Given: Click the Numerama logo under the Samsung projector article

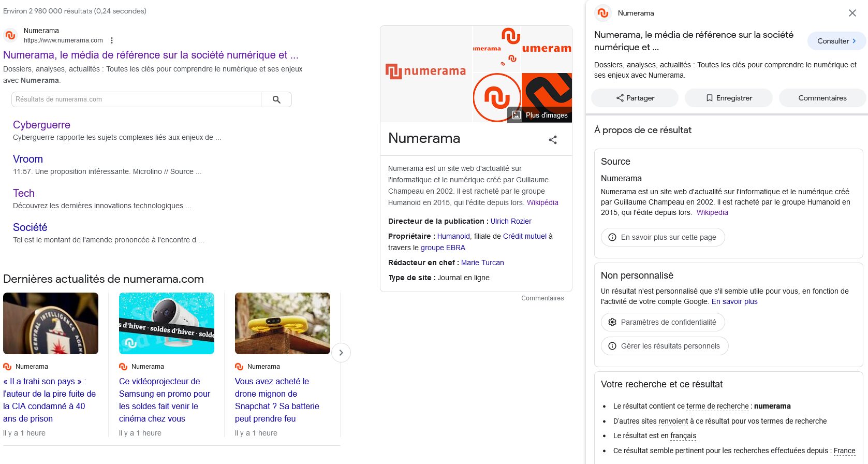Looking at the screenshot, I should point(123,367).
